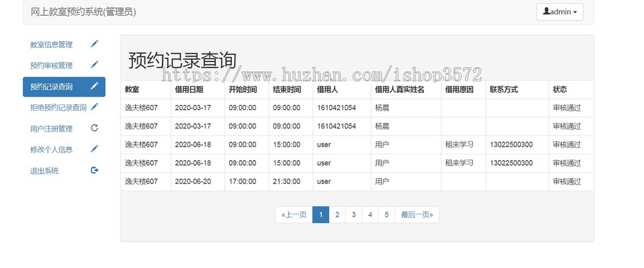The width and height of the screenshot is (644, 268).
Task: Click refresh icon beside 用户注册管理
Action: click(x=94, y=128)
